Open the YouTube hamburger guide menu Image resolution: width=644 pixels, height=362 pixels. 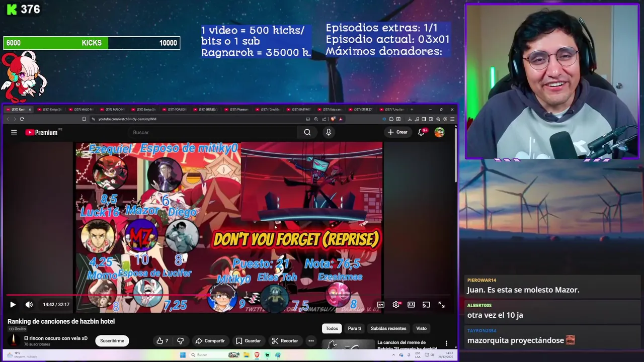[x=14, y=132]
